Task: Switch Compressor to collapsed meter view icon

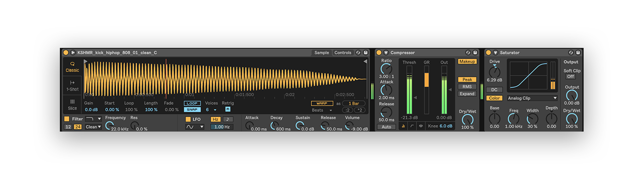Action: (404, 126)
